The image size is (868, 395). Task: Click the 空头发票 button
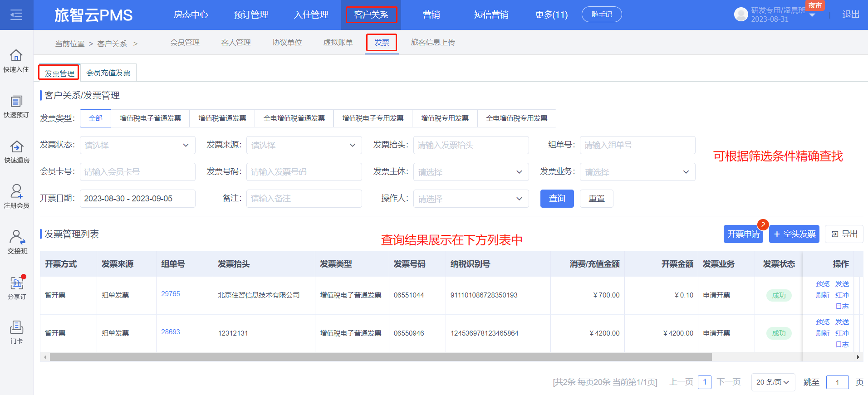coord(794,234)
